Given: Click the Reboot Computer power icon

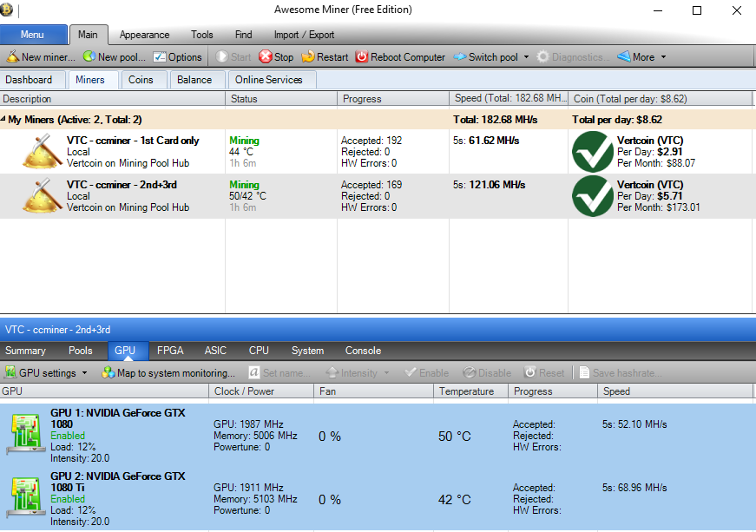Looking at the screenshot, I should point(362,57).
